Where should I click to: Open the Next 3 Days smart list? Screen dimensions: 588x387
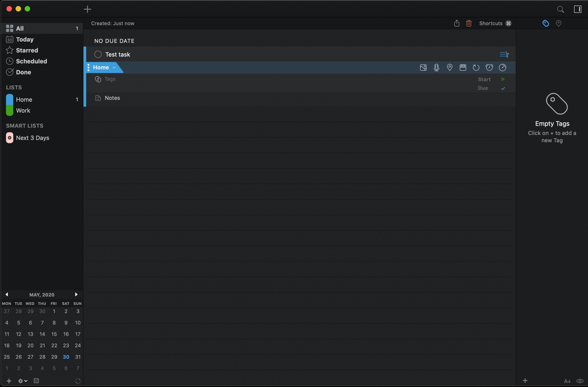(42, 138)
